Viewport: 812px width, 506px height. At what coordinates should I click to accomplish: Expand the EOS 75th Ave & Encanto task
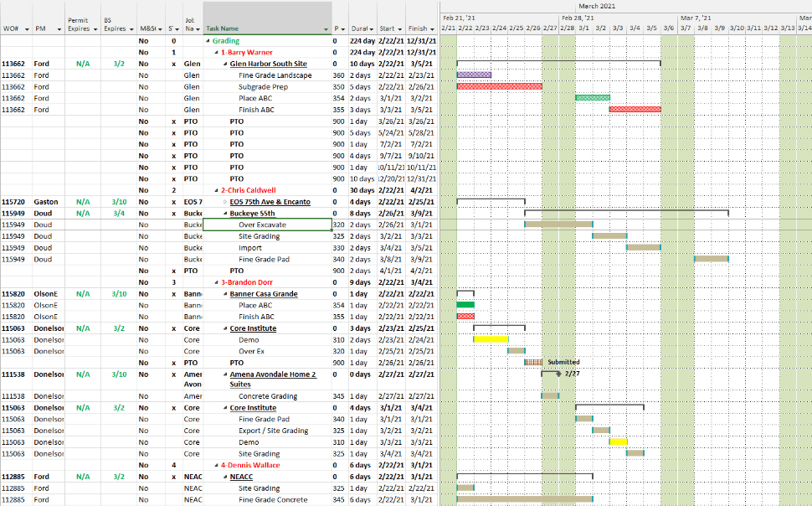pyautogui.click(x=225, y=202)
